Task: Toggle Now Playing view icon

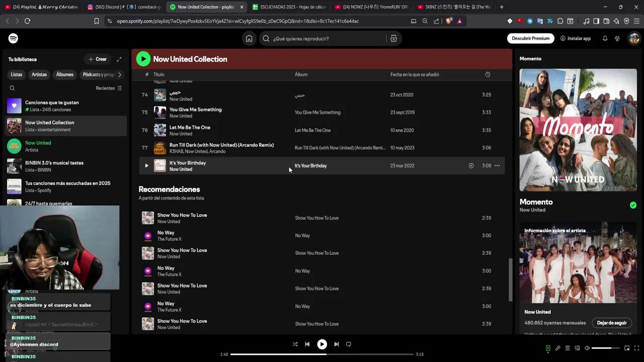Action: pyautogui.click(x=548, y=348)
